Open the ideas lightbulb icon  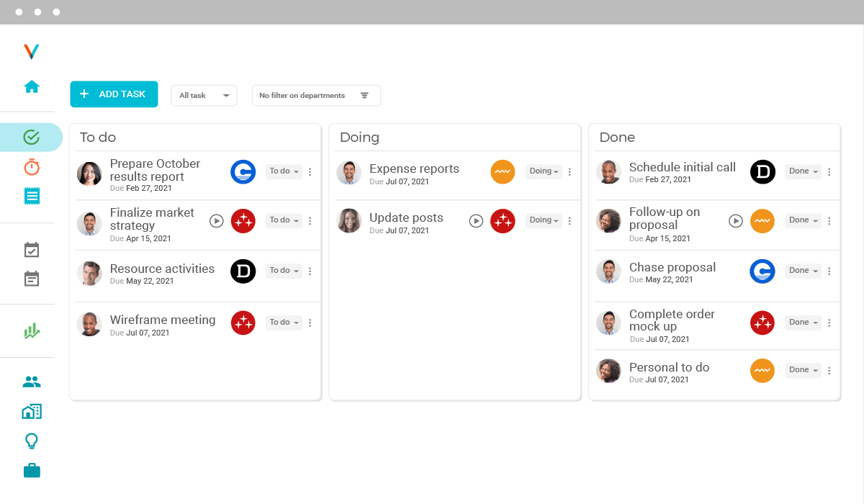point(32,440)
